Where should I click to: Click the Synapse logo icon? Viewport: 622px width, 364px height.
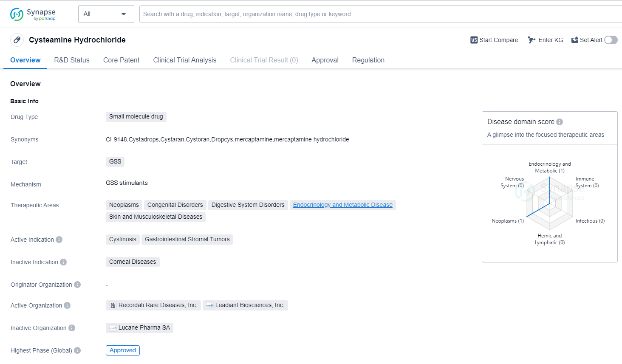coord(17,14)
